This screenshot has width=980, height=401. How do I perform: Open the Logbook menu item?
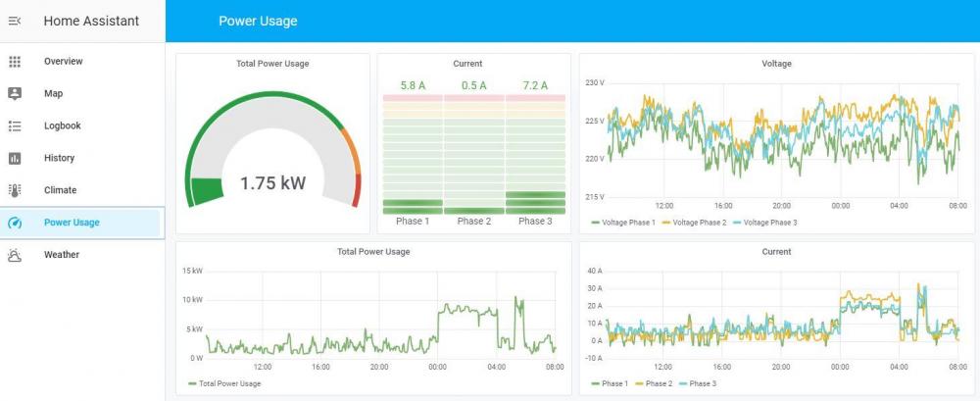62,126
